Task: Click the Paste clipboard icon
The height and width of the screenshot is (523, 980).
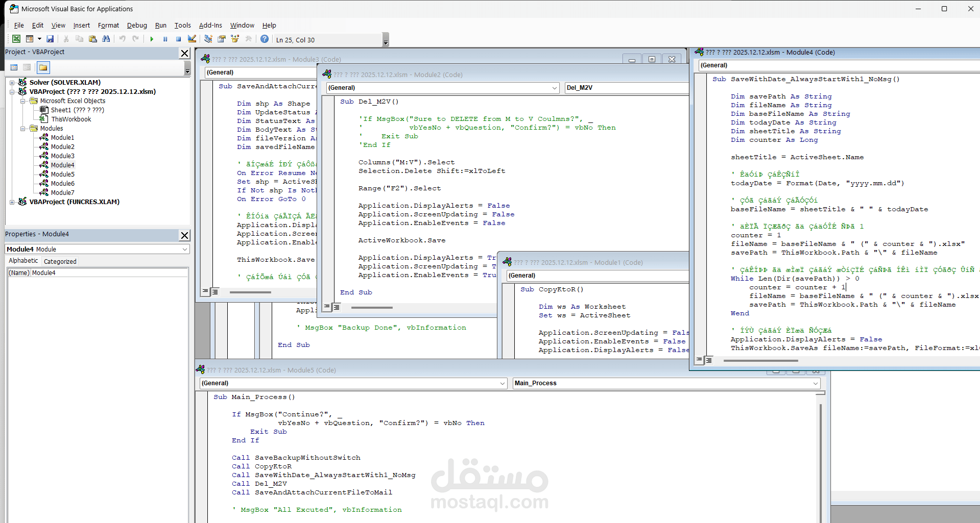Action: point(92,39)
